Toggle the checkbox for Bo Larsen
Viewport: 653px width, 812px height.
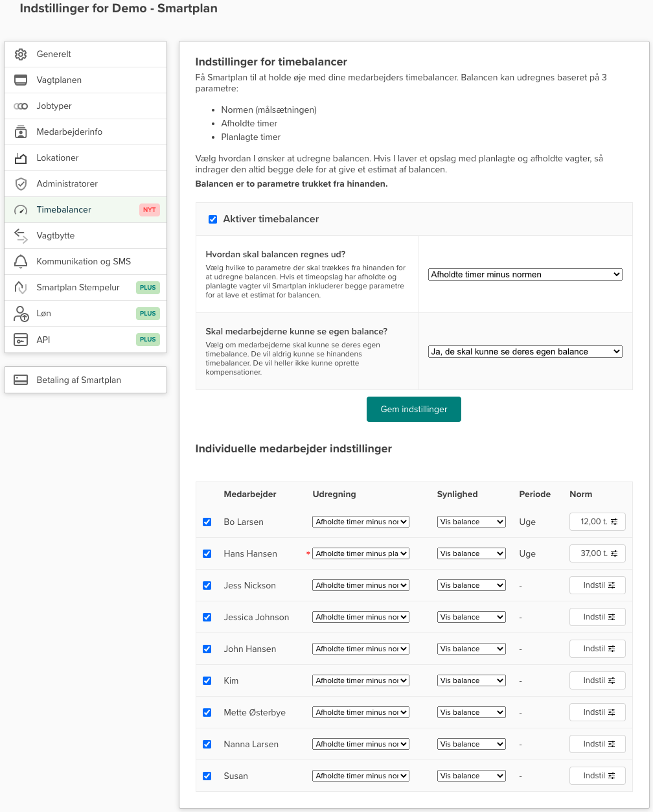coord(207,522)
